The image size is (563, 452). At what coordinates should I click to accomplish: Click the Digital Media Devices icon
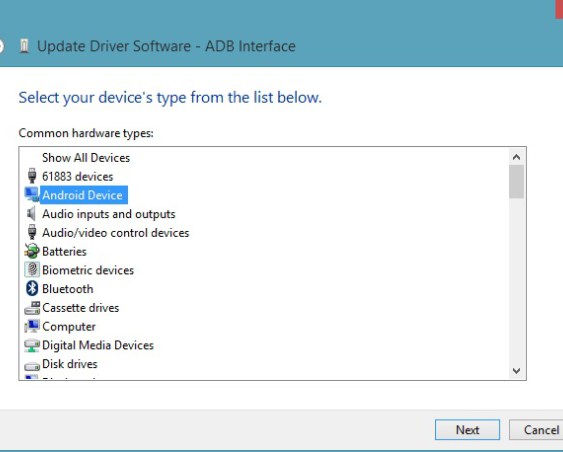[32, 345]
